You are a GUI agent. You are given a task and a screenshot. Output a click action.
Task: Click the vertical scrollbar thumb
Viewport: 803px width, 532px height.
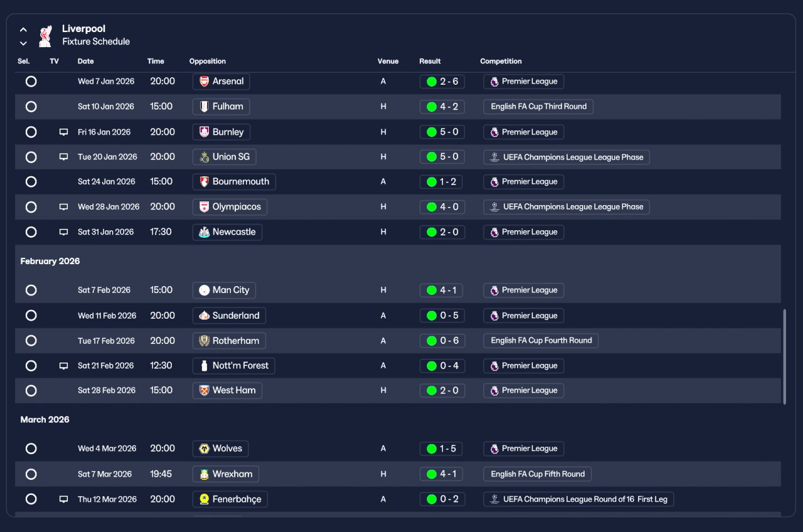pos(784,356)
